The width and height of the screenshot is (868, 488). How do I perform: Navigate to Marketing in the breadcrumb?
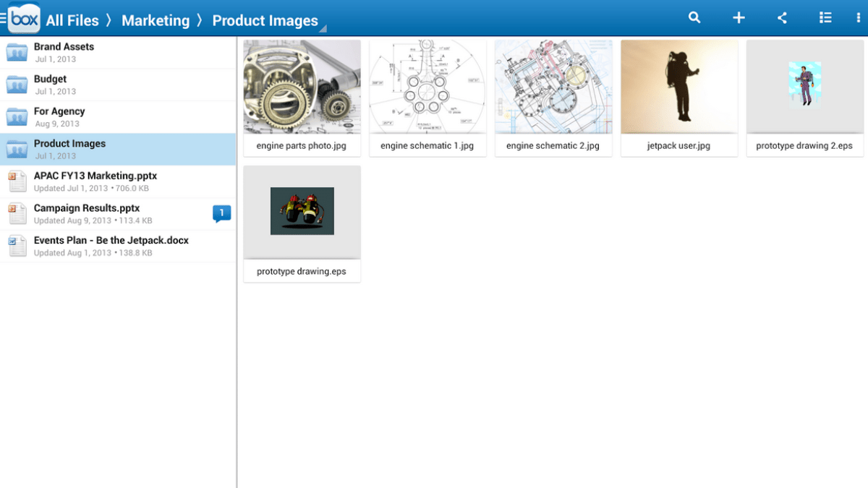[x=156, y=21]
